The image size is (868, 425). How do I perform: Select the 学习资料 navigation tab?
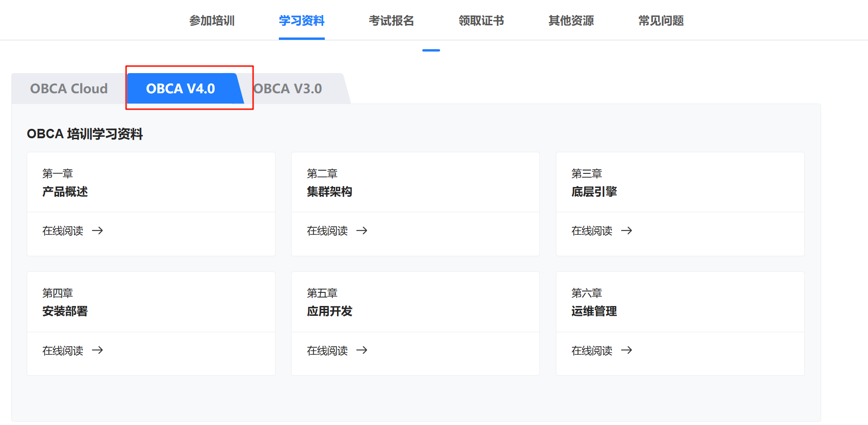pos(301,21)
